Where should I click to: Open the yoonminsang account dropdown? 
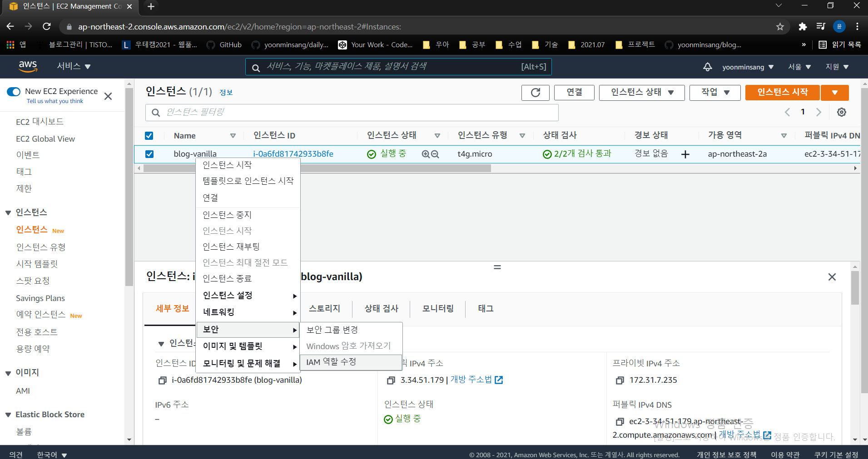748,67
